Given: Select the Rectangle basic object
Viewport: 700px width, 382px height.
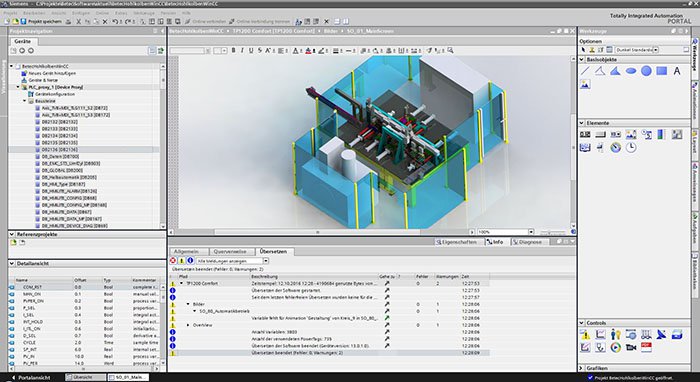Looking at the screenshot, I should [x=662, y=71].
